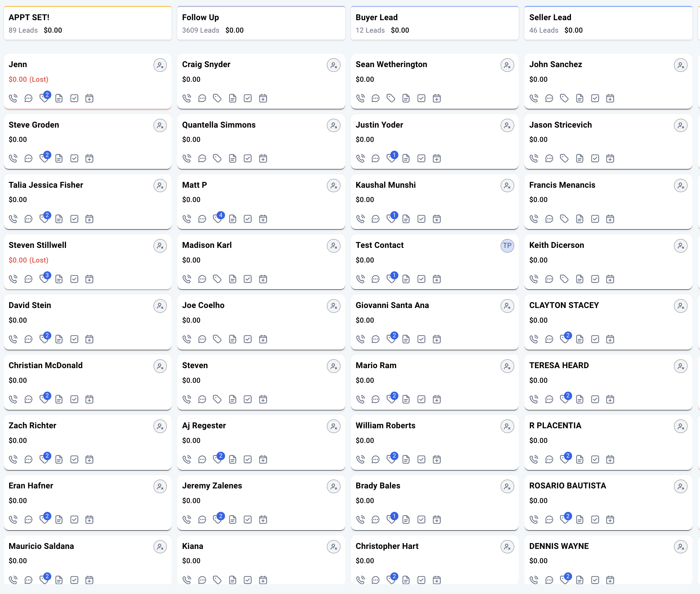Open the SMS icon on Madison Karl's card
Viewport: 700px width, 594px height.
202,279
